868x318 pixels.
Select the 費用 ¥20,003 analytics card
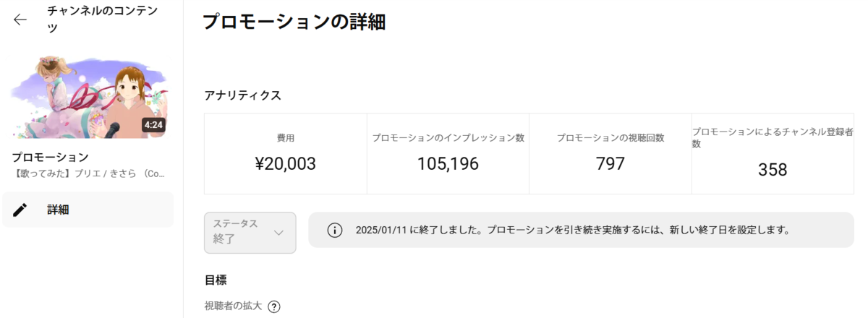pos(286,154)
